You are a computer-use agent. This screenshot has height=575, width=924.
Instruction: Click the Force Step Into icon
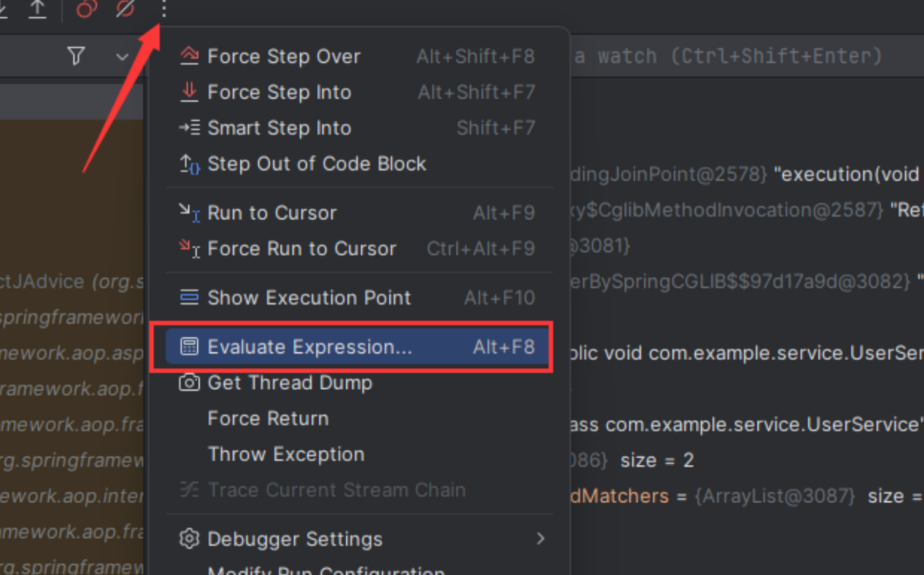pyautogui.click(x=189, y=92)
